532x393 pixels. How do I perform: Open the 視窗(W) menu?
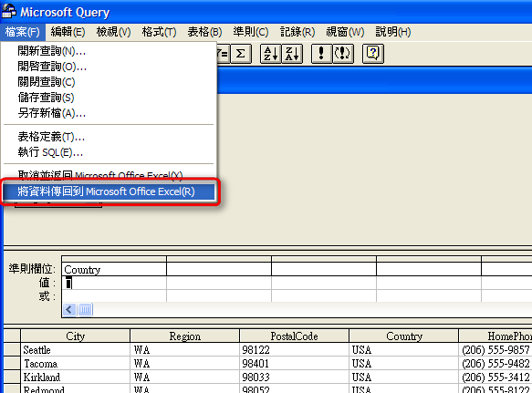345,32
